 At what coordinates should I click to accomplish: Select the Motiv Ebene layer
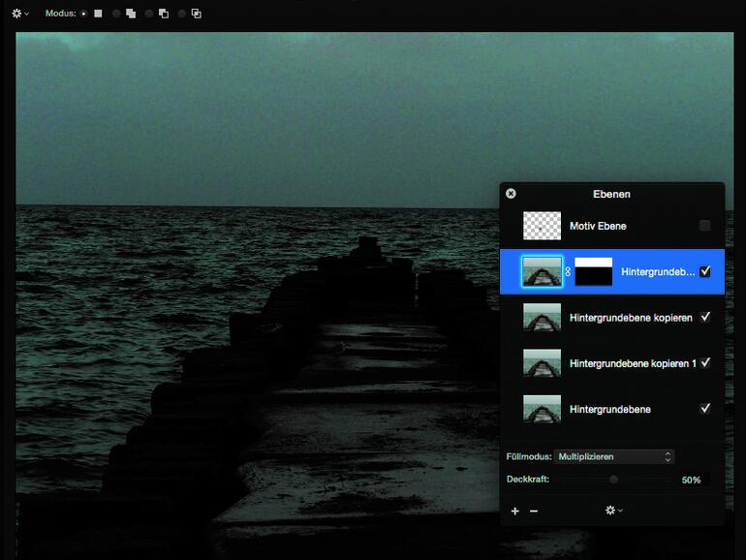tap(598, 226)
